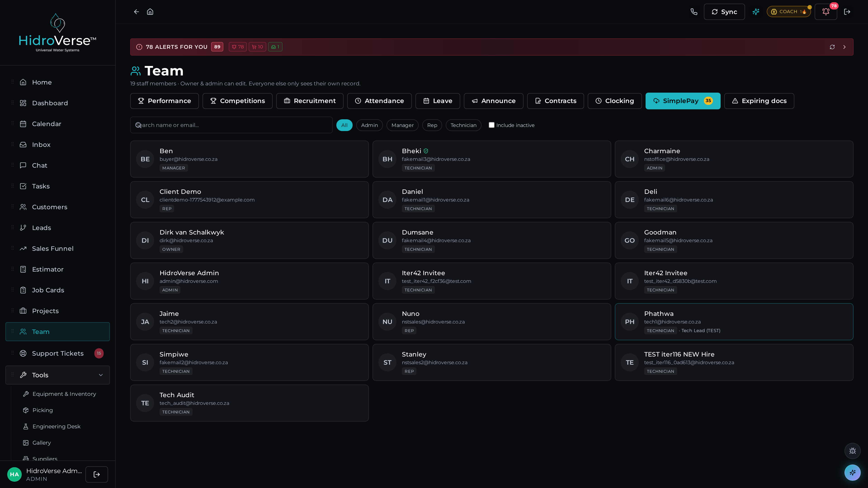Viewport: 868px width, 488px height.
Task: Click the phone call icon in header
Action: pos(694,12)
